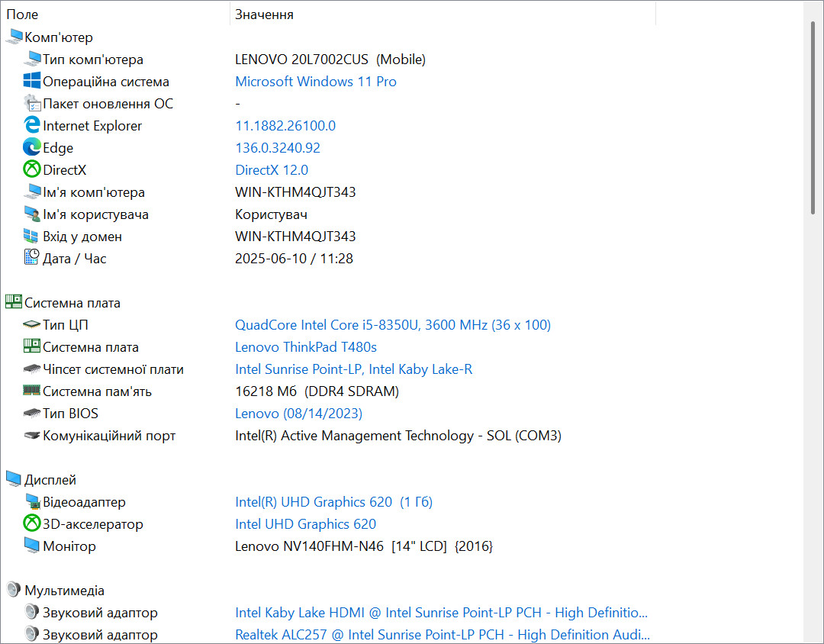Click the Internet Explorer icon
The width and height of the screenshot is (824, 644).
click(x=32, y=125)
